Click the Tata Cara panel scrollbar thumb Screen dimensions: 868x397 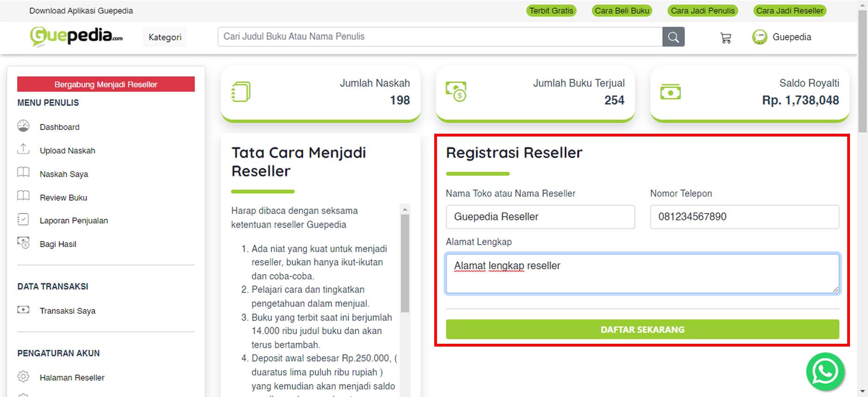click(405, 263)
